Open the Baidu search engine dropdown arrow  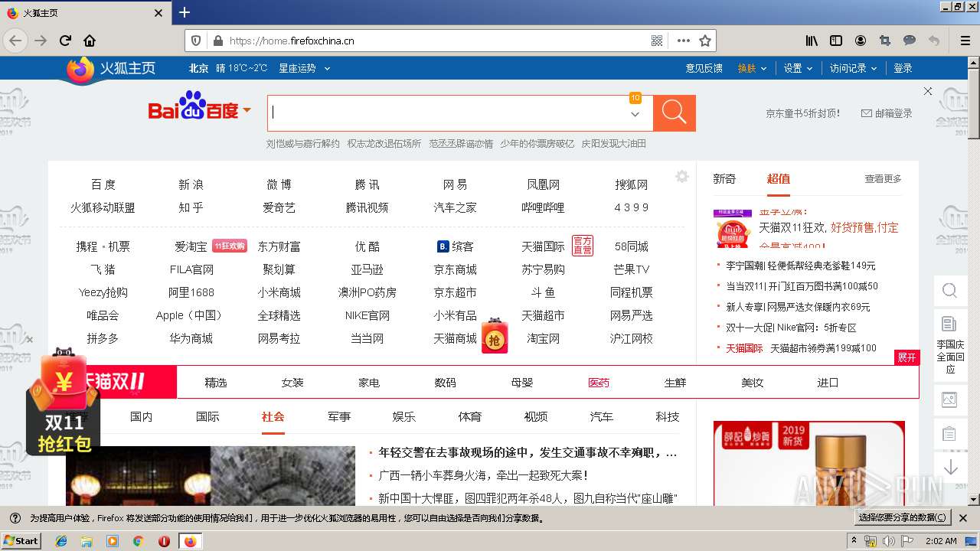247,110
